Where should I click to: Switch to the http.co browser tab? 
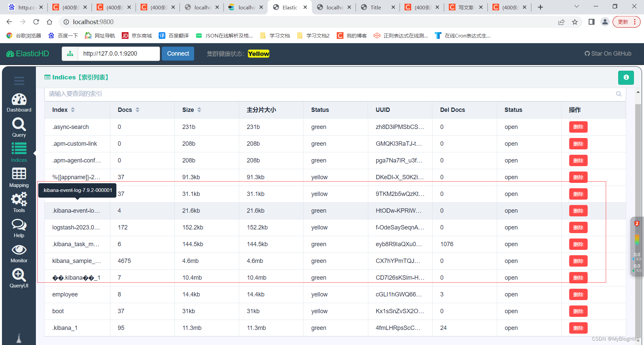26,7
